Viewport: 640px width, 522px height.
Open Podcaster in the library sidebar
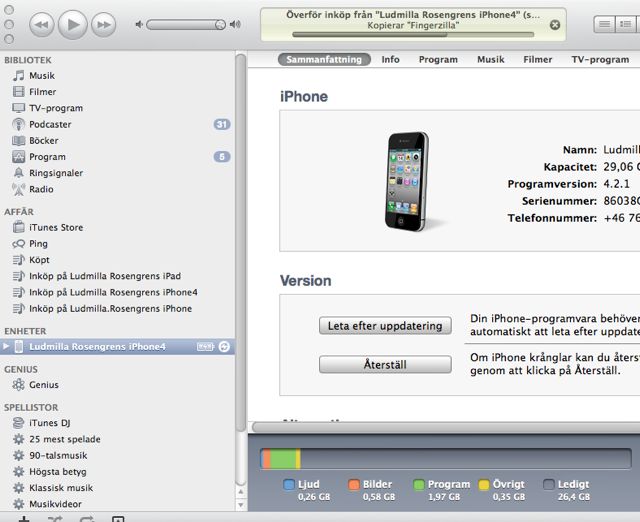50,124
